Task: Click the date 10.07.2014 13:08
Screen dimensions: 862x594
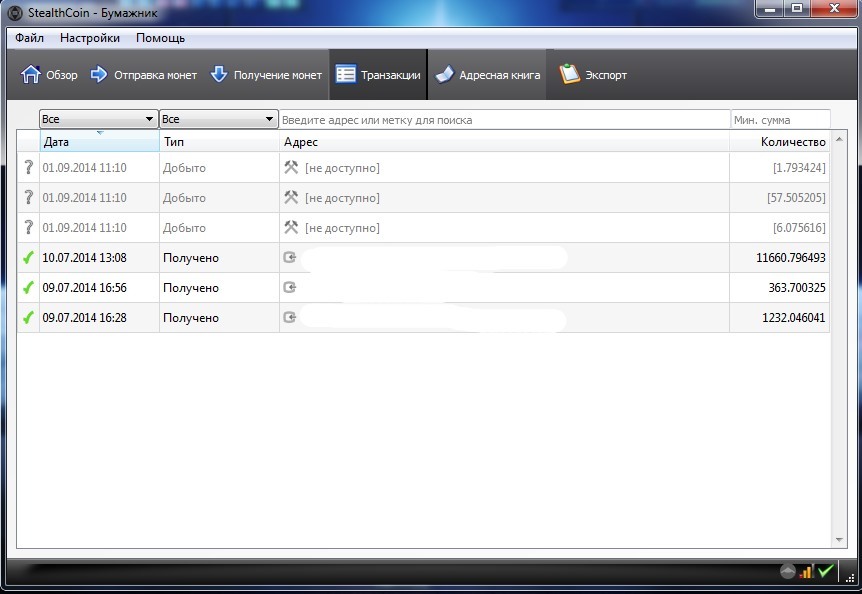Action: click(x=84, y=257)
